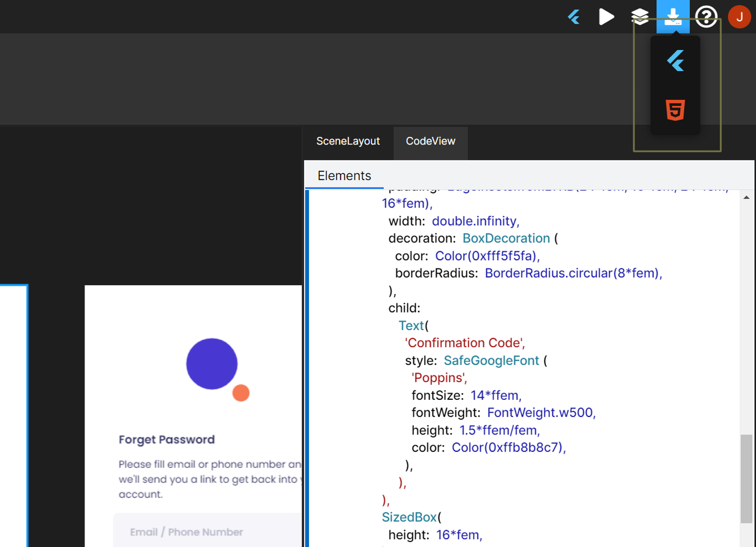Click the orange dot in design preview

coord(241,393)
